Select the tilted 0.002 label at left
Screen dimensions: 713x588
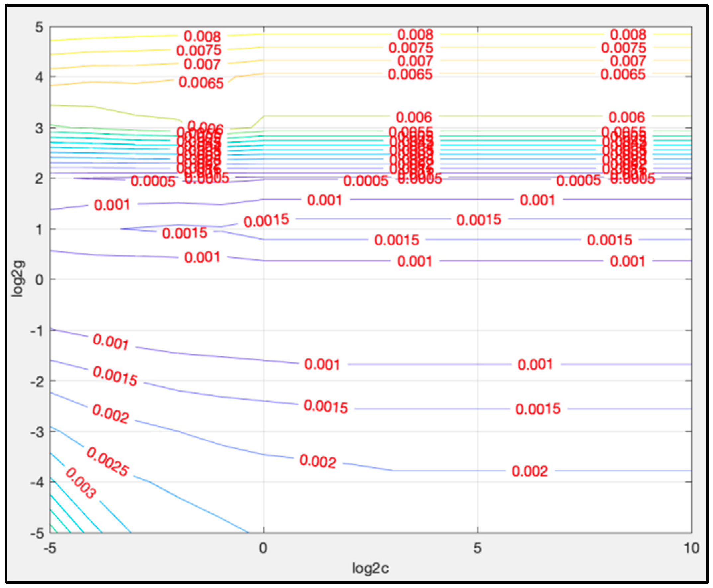coord(110,414)
